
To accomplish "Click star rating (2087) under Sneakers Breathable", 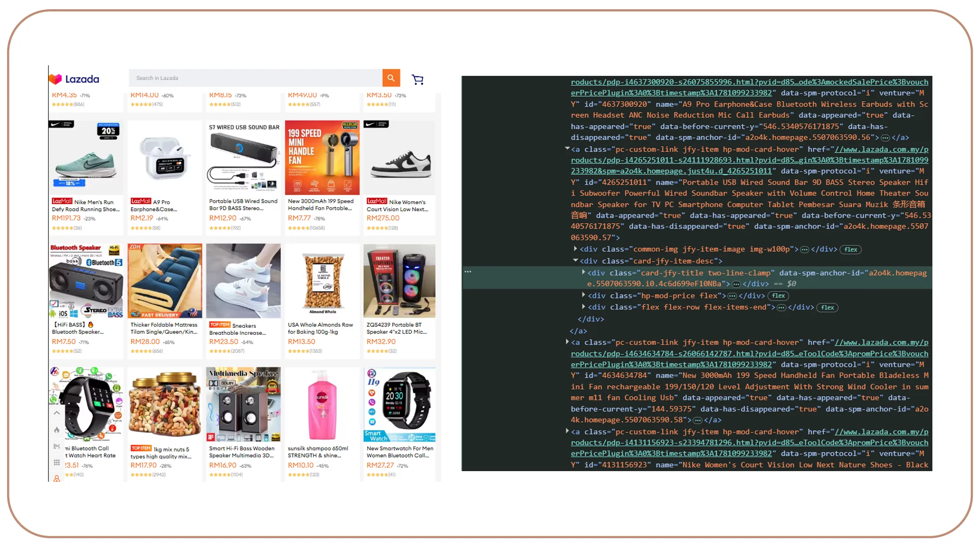I will pyautogui.click(x=227, y=351).
